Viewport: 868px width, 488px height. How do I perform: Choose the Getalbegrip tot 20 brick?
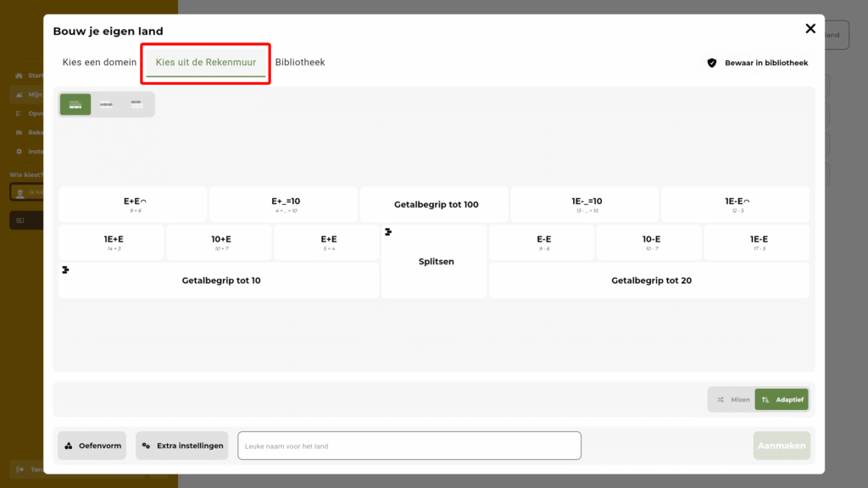tap(650, 280)
